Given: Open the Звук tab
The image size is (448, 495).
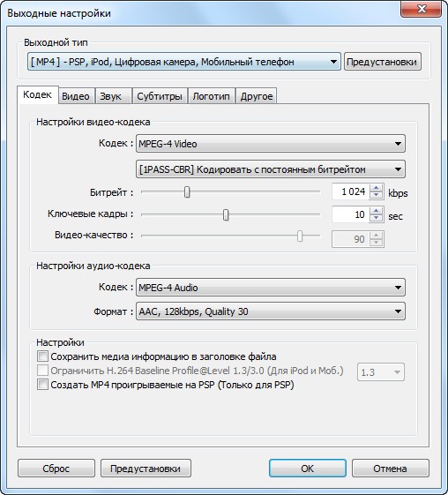Looking at the screenshot, I should [x=111, y=96].
